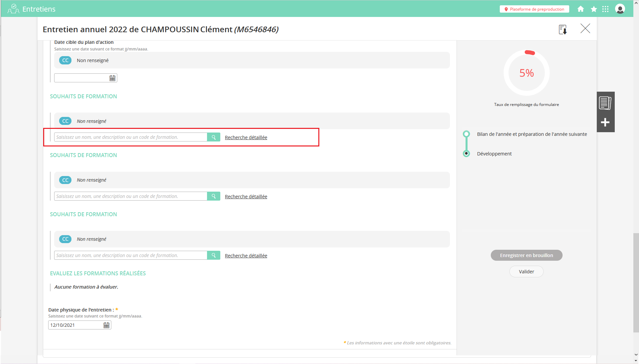The width and height of the screenshot is (639, 364).
Task: Open calendar for plan d'action date
Action: click(113, 78)
